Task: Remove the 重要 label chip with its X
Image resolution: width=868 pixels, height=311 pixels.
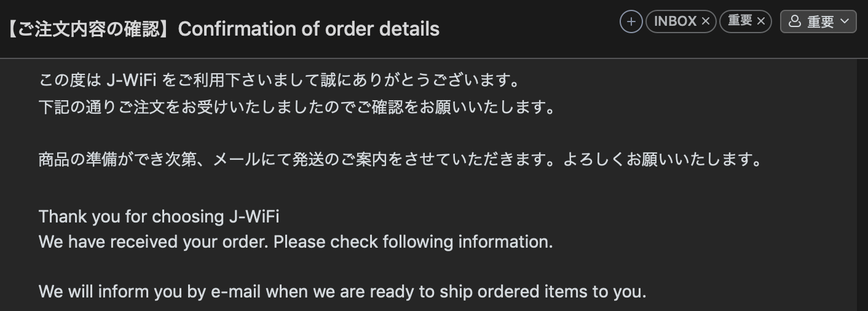Action: point(761,22)
